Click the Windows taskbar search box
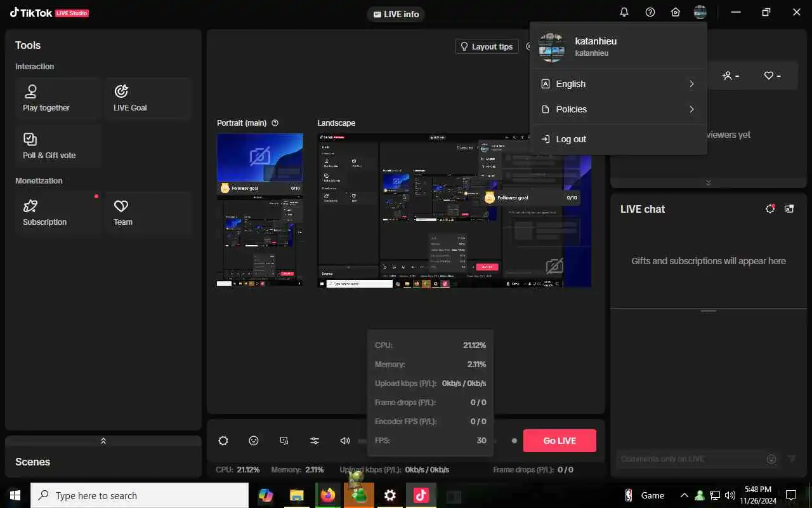The width and height of the screenshot is (812, 508). point(140,495)
